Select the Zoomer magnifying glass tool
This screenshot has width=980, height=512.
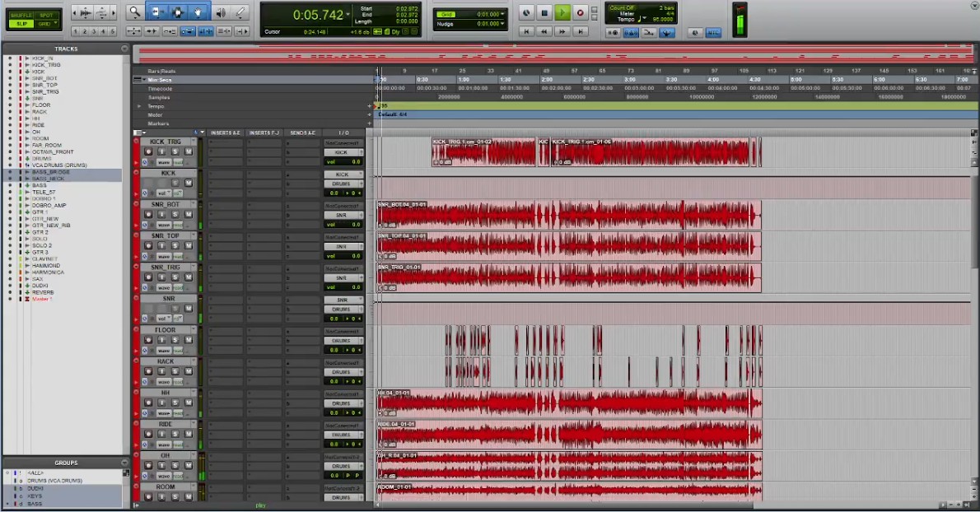click(134, 12)
